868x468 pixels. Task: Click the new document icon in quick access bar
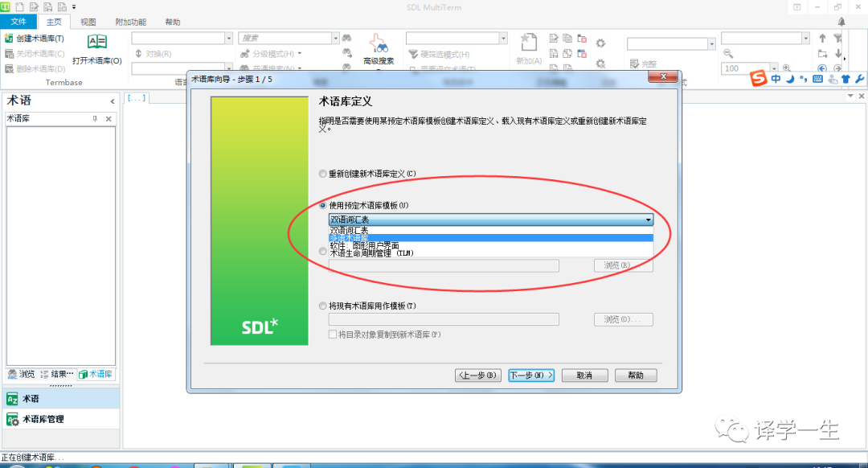(20, 6)
